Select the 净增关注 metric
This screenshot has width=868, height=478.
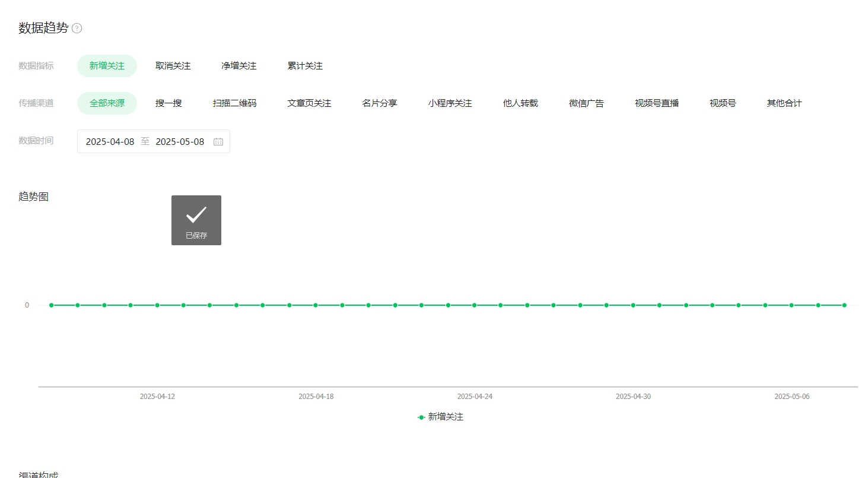coord(239,66)
